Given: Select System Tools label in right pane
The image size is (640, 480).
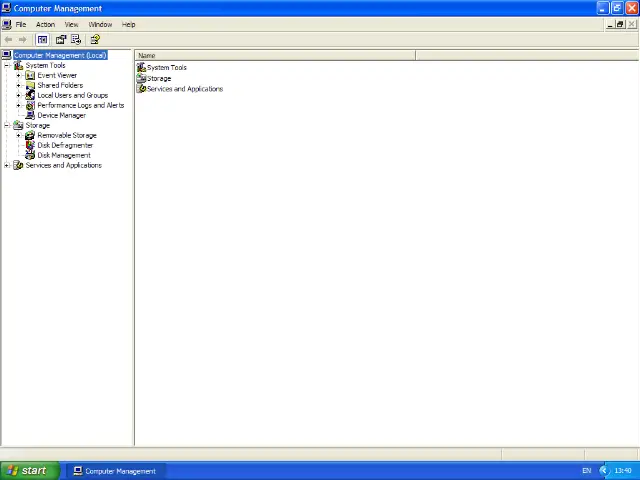Looking at the screenshot, I should pyautogui.click(x=167, y=67).
